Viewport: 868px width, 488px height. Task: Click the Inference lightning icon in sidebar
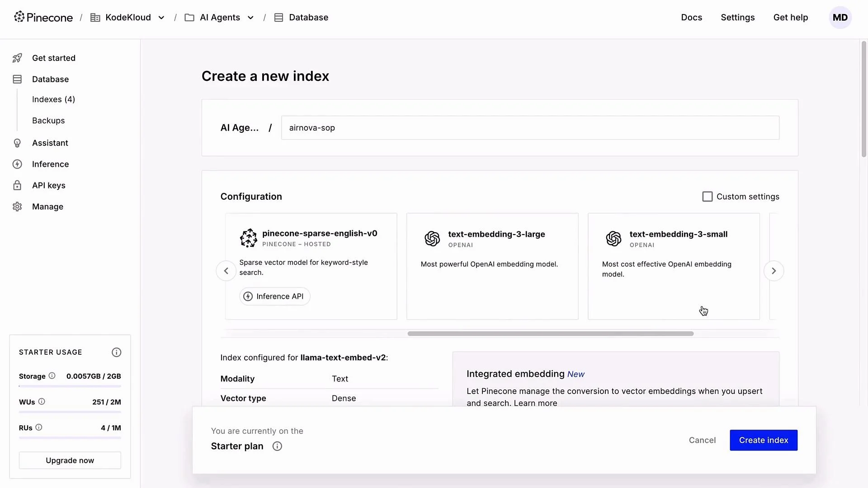pos(17,164)
